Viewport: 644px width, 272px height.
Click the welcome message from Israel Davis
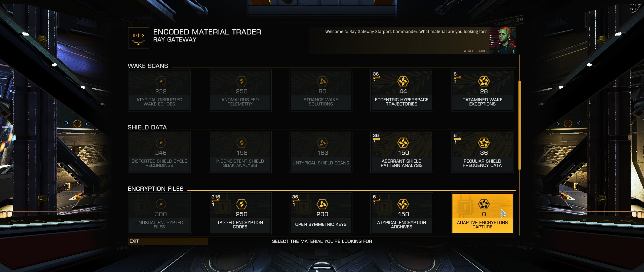click(x=406, y=32)
